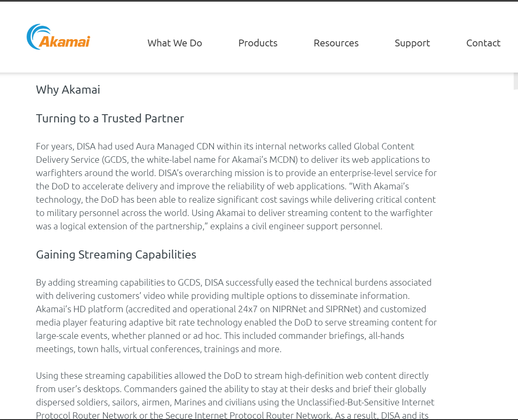
Task: Click the page scrollbar thumb
Action: [515, 81]
